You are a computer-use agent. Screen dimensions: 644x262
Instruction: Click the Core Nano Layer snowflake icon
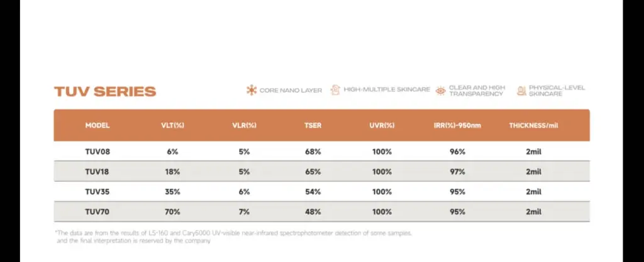[252, 90]
